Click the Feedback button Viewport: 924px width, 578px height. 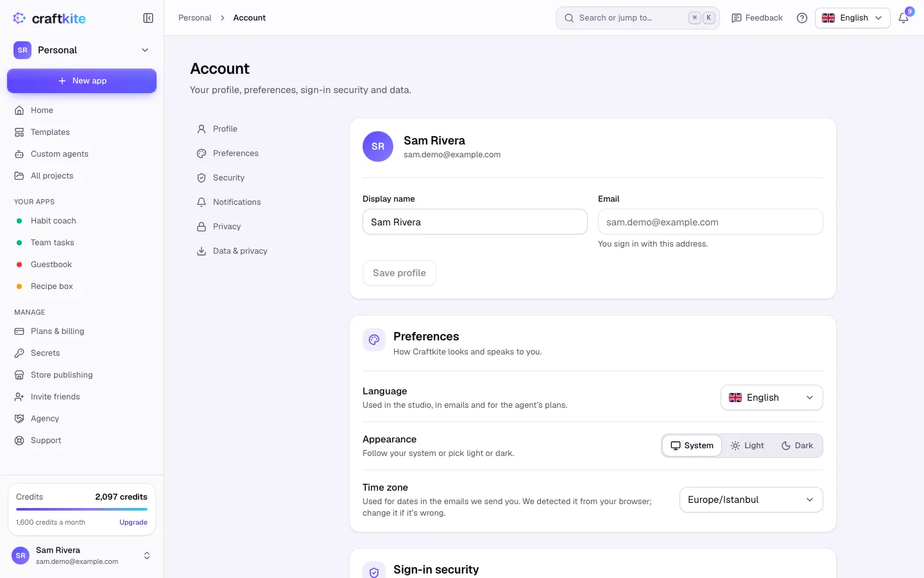click(x=757, y=18)
